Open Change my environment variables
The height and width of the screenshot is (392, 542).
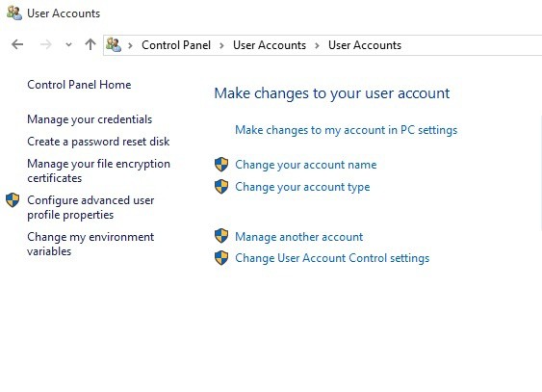point(90,244)
